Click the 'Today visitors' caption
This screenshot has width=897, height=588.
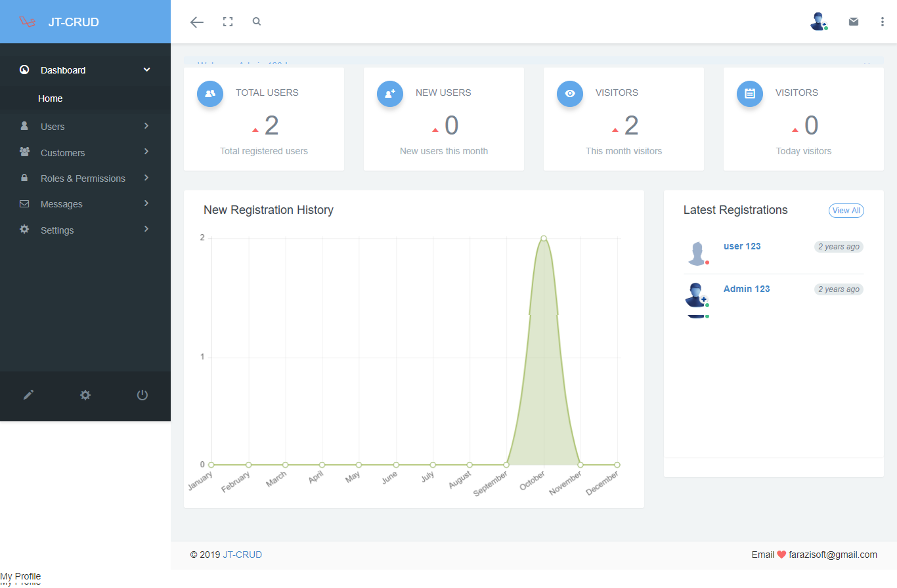(x=804, y=151)
